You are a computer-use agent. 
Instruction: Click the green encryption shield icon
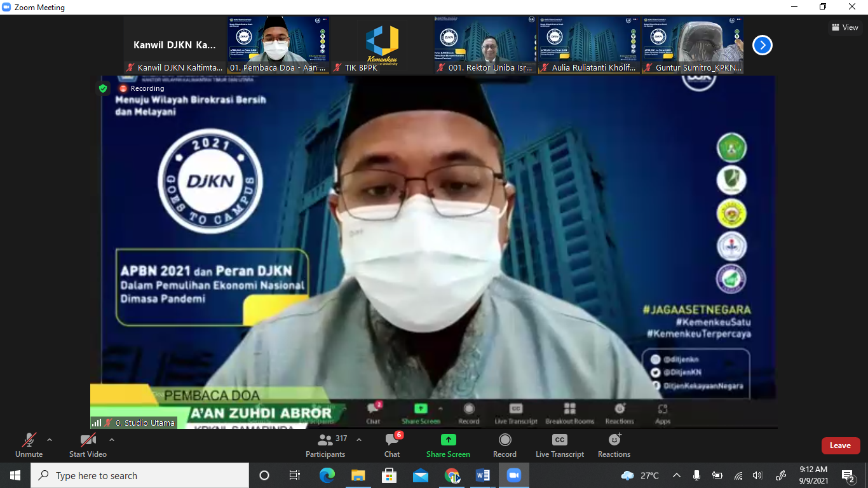103,88
